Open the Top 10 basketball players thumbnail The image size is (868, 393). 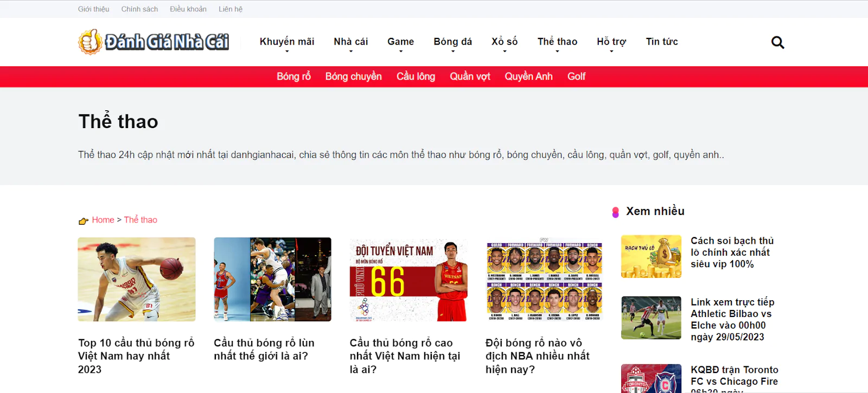point(137,279)
